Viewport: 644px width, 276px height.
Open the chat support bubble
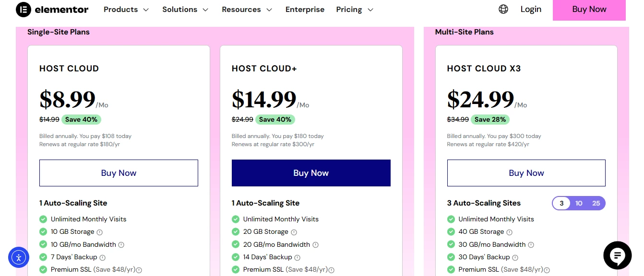(617, 255)
